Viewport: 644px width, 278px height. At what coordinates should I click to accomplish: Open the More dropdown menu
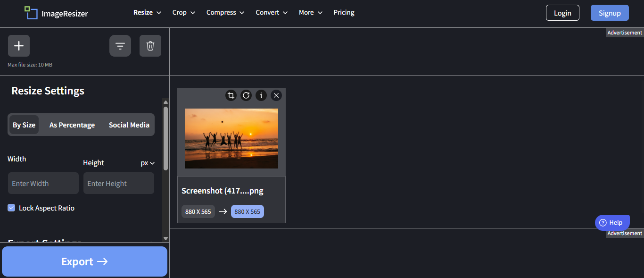(x=310, y=12)
